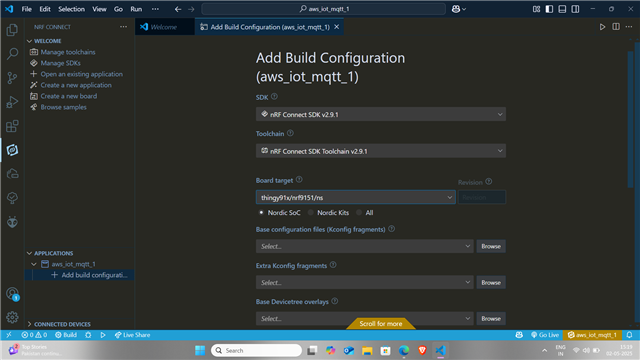Viewport: 640px width, 360px height.
Task: Open the Go menu
Action: coord(118,9)
